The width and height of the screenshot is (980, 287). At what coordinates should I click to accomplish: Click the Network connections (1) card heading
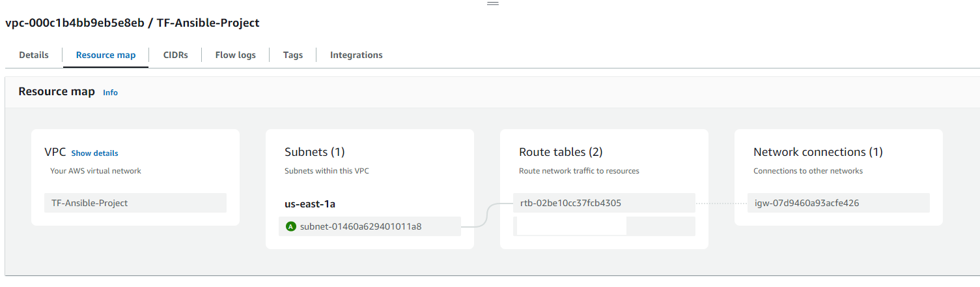(818, 152)
